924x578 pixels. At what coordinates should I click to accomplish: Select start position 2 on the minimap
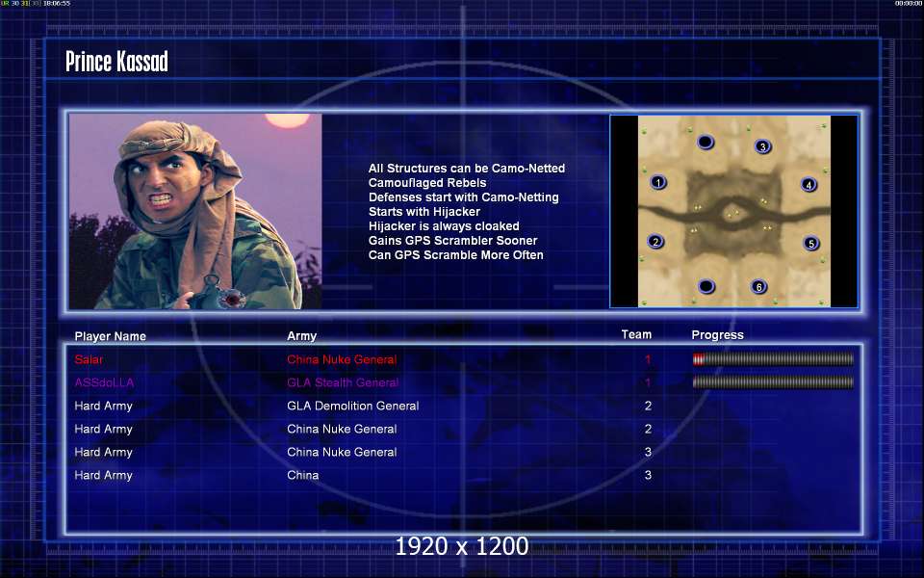click(655, 241)
